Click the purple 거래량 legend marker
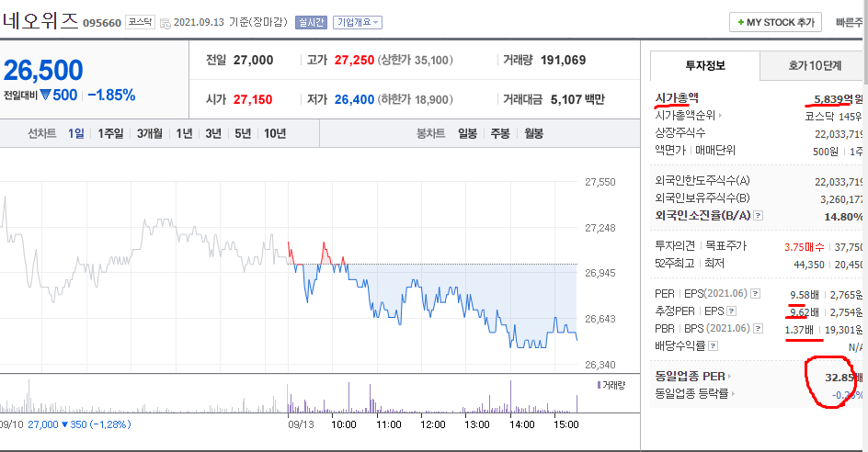This screenshot has height=452, width=868. tap(599, 385)
